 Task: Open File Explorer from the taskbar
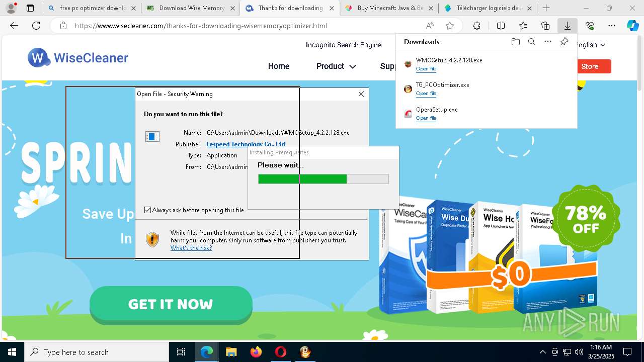coord(231,352)
